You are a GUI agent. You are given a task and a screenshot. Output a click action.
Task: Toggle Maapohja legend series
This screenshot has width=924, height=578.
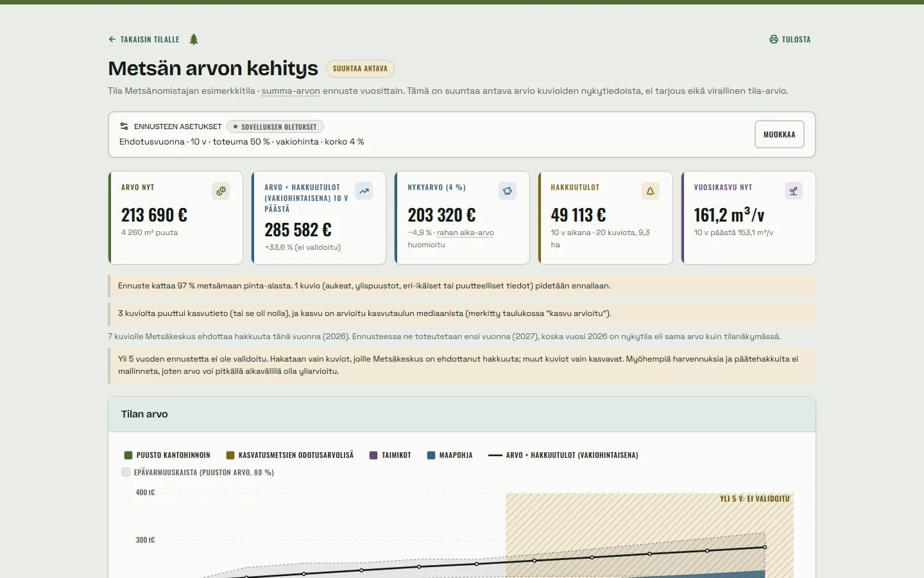[x=450, y=455]
